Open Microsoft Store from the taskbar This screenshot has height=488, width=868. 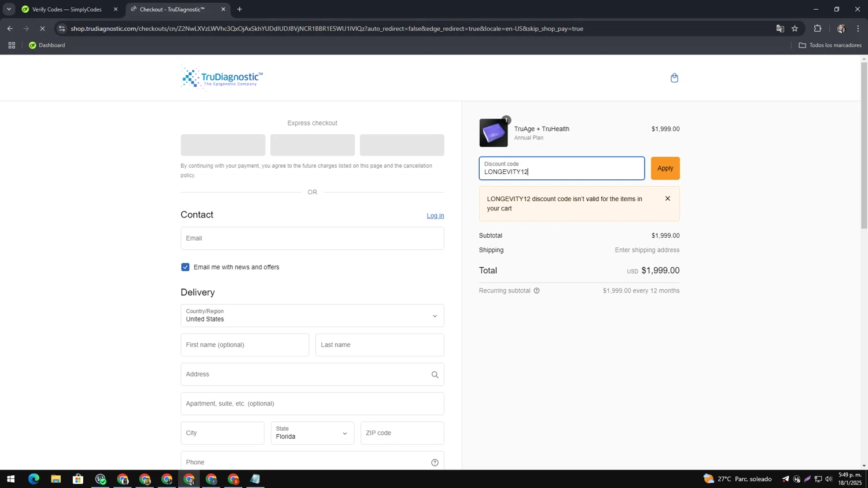pos(78,479)
